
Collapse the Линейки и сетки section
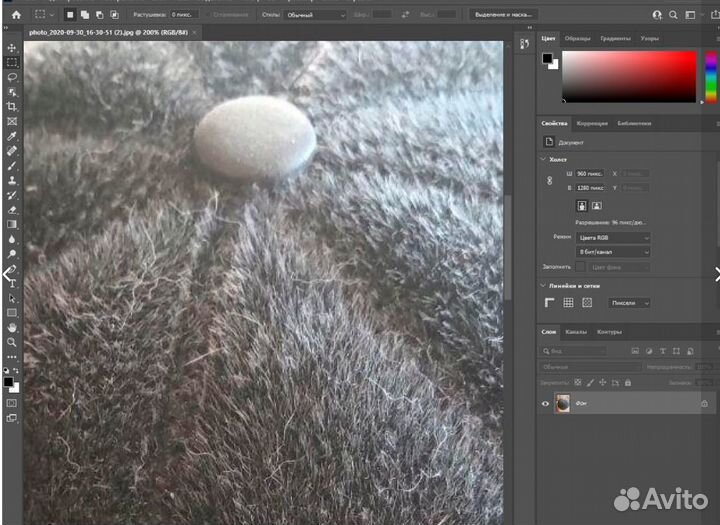pos(543,285)
